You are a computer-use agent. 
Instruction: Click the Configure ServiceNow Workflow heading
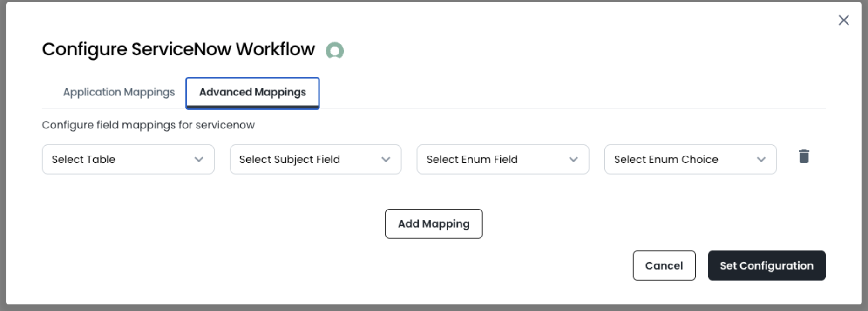coord(178,49)
